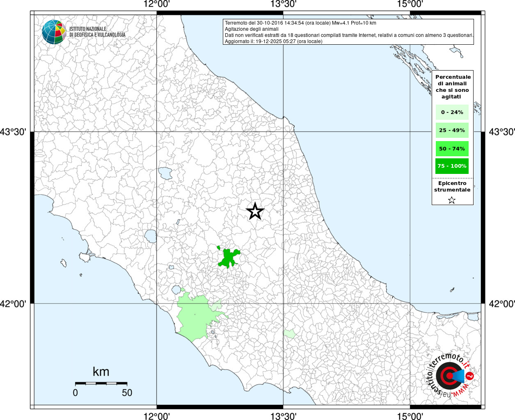Image resolution: width=515 pixels, height=420 pixels.
Task: Click the left axis label 42°00'
Action: click(x=13, y=304)
